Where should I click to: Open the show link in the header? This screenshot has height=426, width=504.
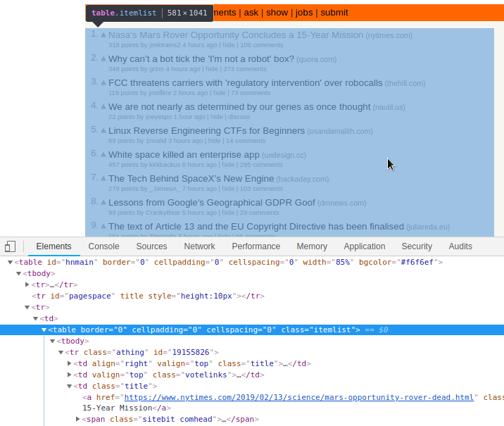(x=277, y=13)
